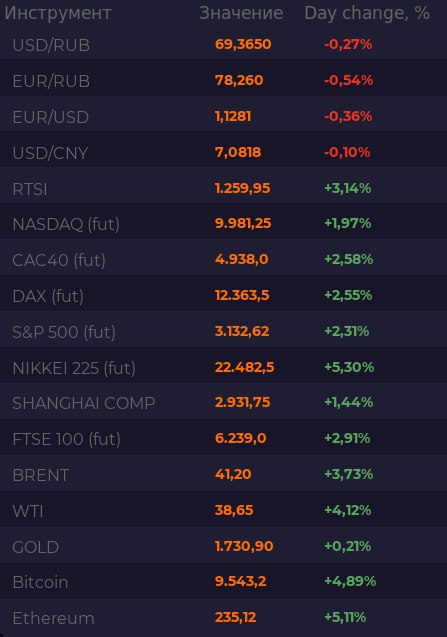
Task: Select the Bitcoin row
Action: (224, 581)
